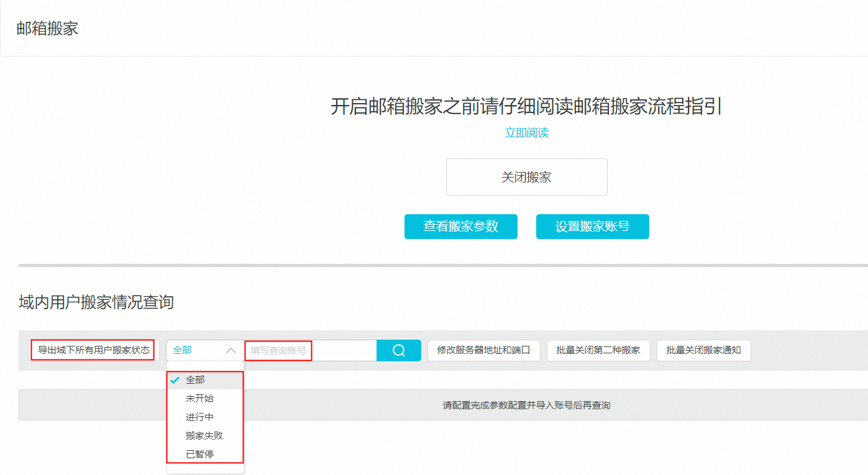Collapse the status filter dropdown chevron
The image size is (868, 475).
pos(232,350)
